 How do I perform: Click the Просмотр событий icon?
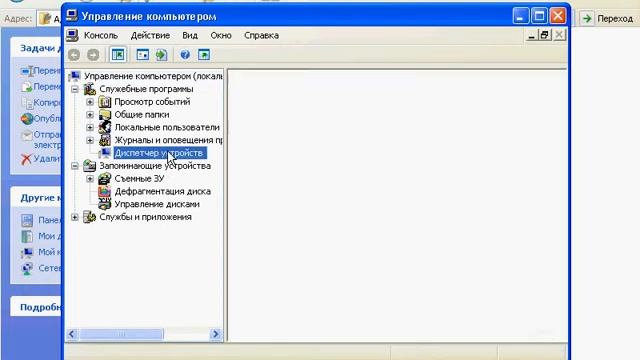tap(105, 102)
